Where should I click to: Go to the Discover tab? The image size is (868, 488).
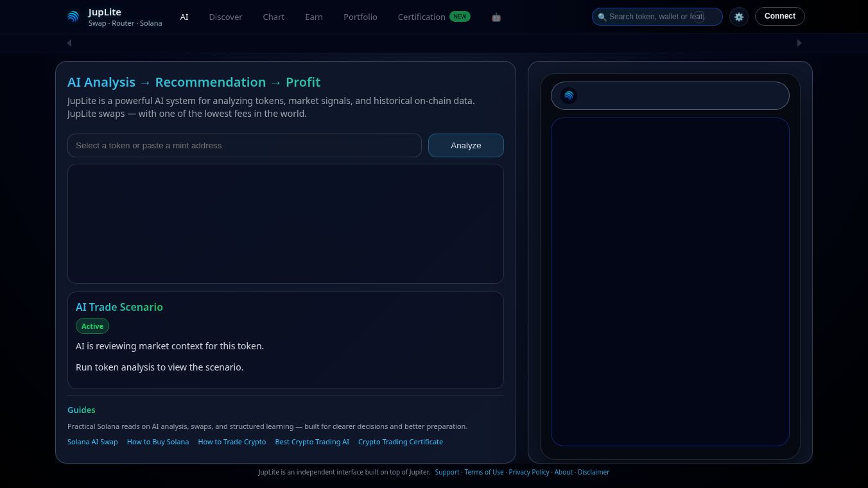pos(225,17)
